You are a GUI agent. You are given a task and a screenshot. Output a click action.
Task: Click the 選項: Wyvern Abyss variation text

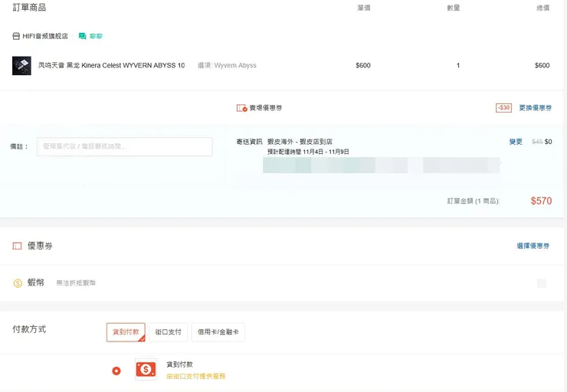tap(227, 65)
